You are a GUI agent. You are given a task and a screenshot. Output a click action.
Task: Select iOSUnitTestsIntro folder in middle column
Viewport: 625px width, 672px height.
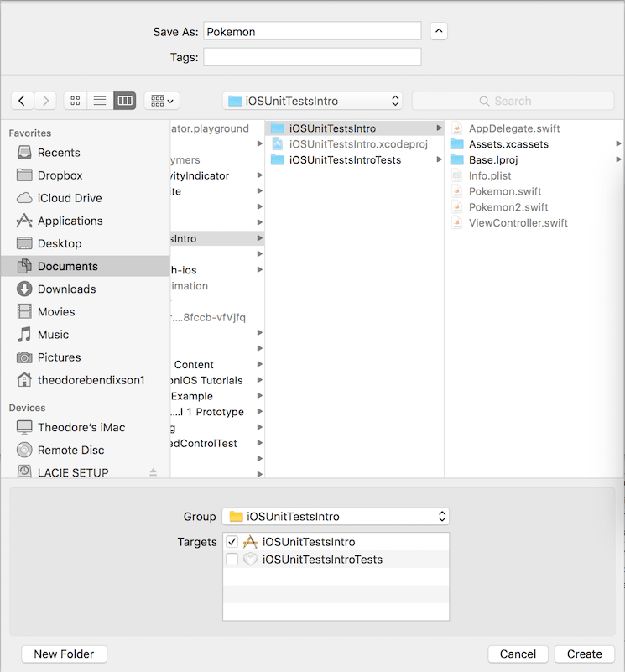[354, 128]
